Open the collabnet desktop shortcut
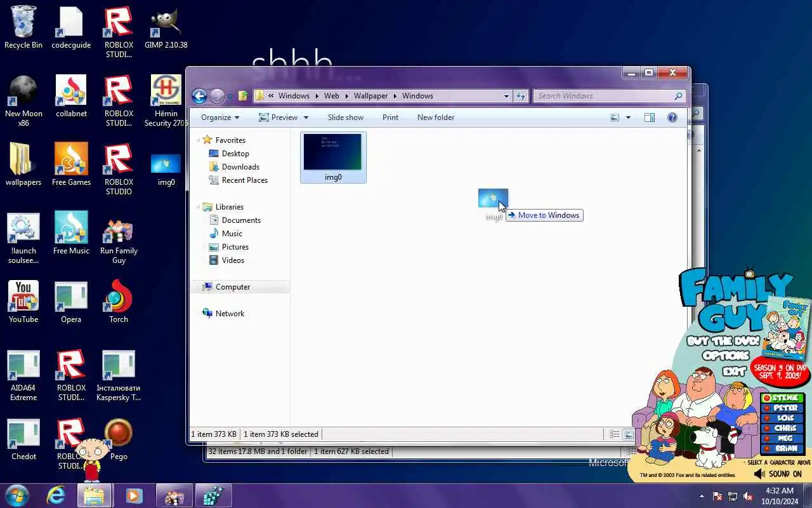This screenshot has width=812, height=508. coord(71,97)
